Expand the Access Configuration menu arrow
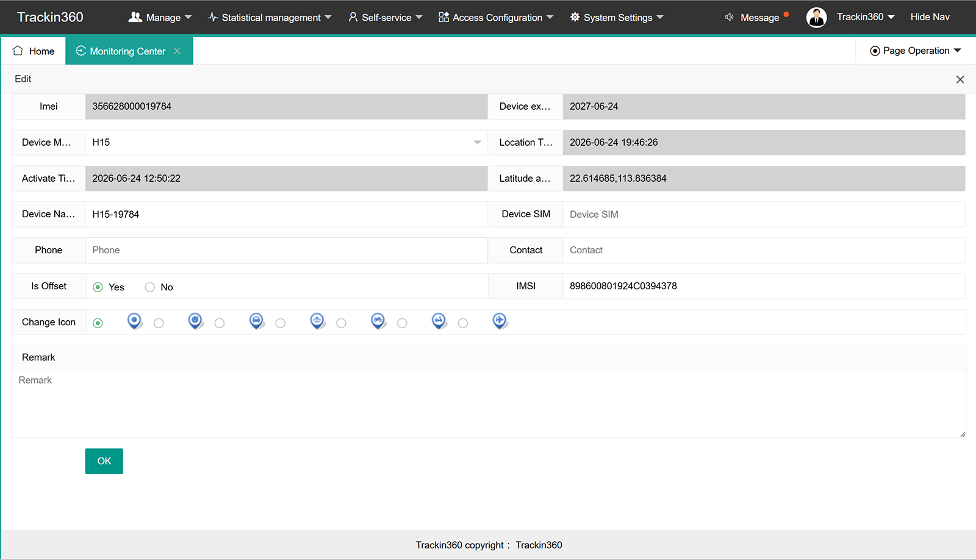 [550, 17]
